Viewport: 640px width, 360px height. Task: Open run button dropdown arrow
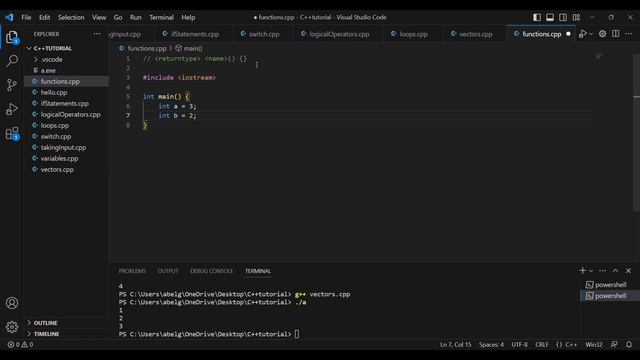(591, 34)
